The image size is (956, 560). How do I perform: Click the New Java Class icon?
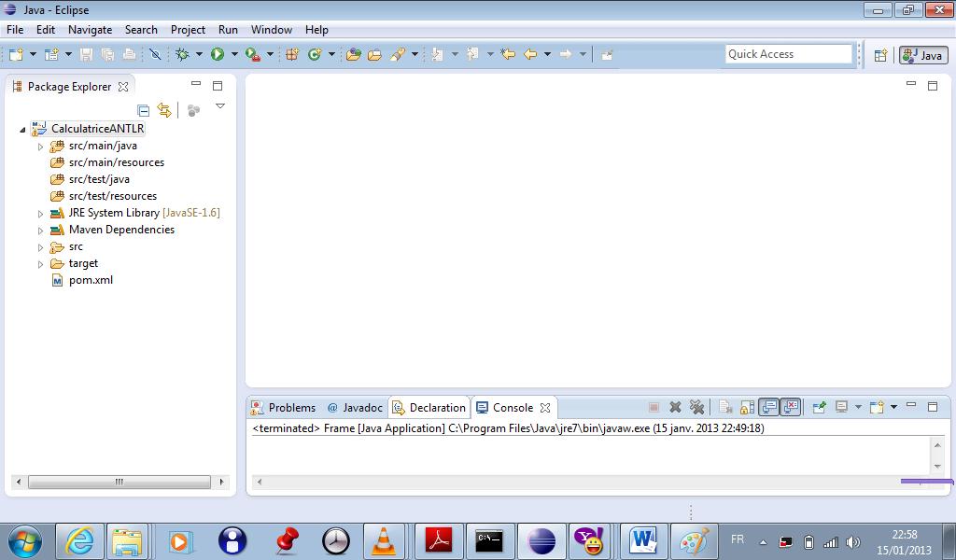(x=315, y=55)
